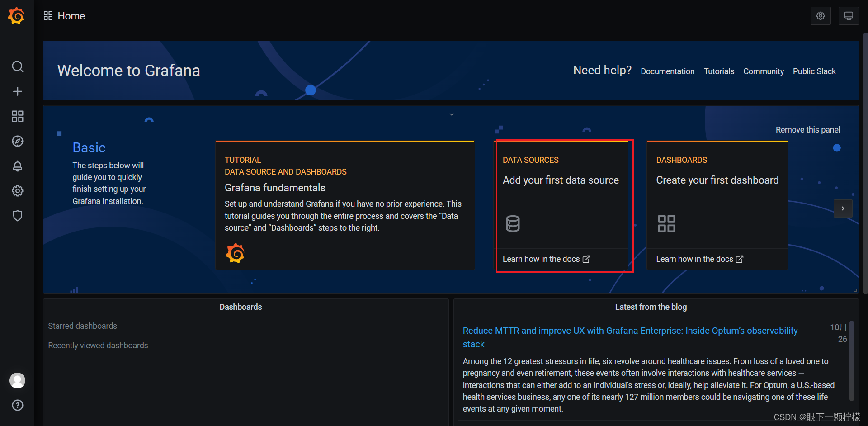The width and height of the screenshot is (868, 426).
Task: Expand the getting started panel chevron
Action: (451, 114)
